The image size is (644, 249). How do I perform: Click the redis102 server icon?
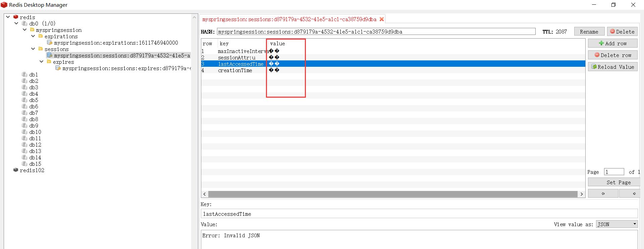(16, 170)
